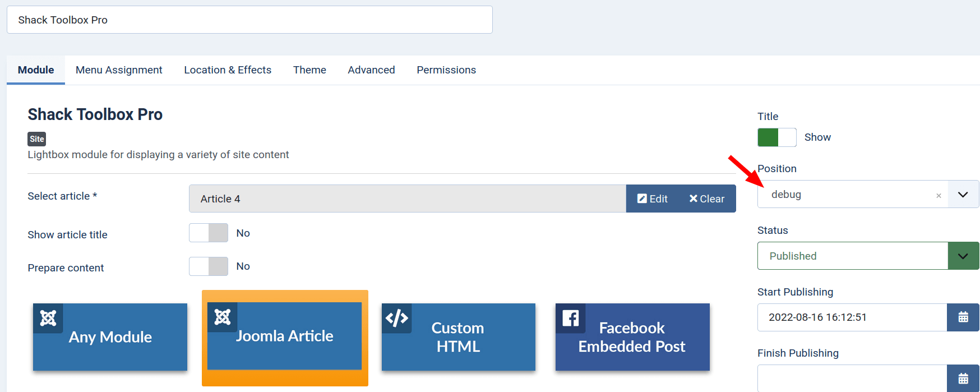Click the Edit button for selected article

tap(653, 199)
